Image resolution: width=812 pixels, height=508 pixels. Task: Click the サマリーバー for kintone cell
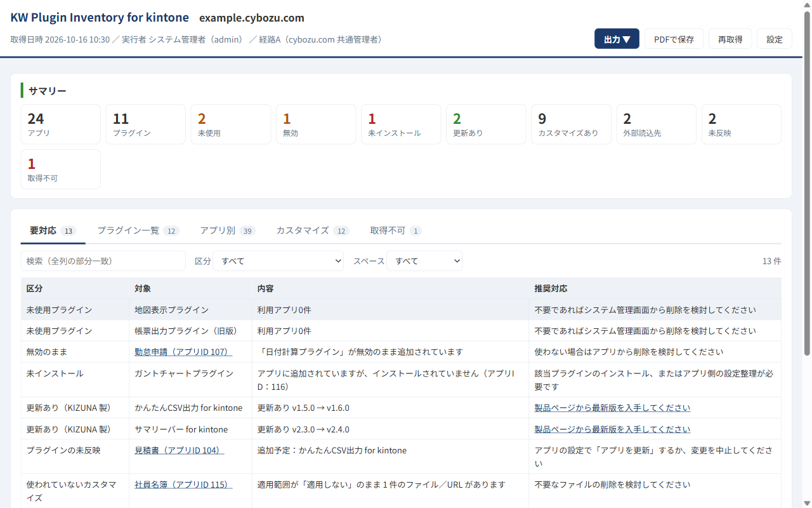pos(190,429)
